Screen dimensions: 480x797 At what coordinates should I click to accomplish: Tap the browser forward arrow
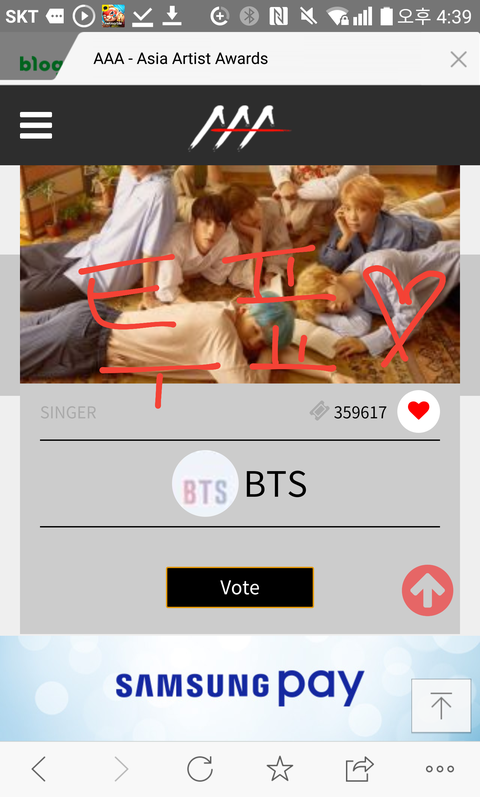121,769
